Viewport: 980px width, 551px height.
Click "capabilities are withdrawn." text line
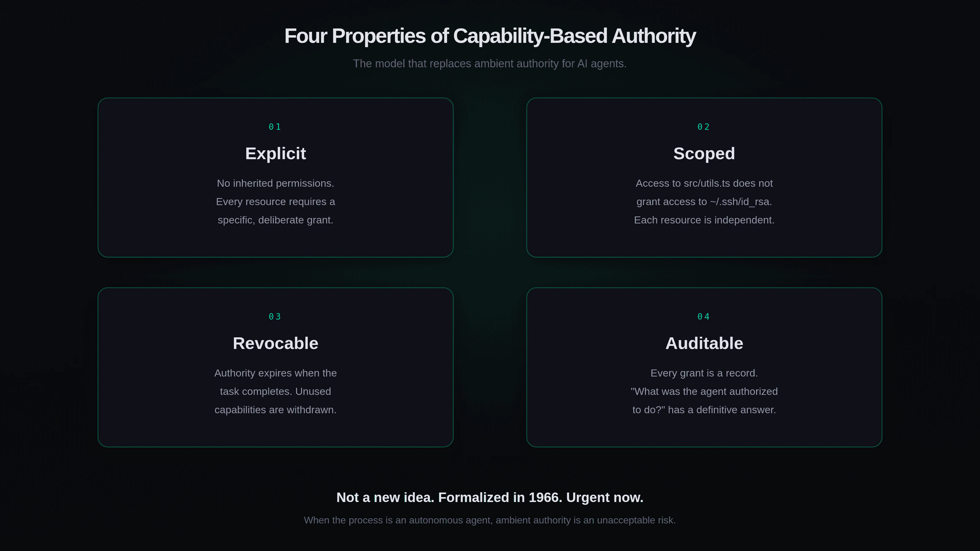click(275, 410)
